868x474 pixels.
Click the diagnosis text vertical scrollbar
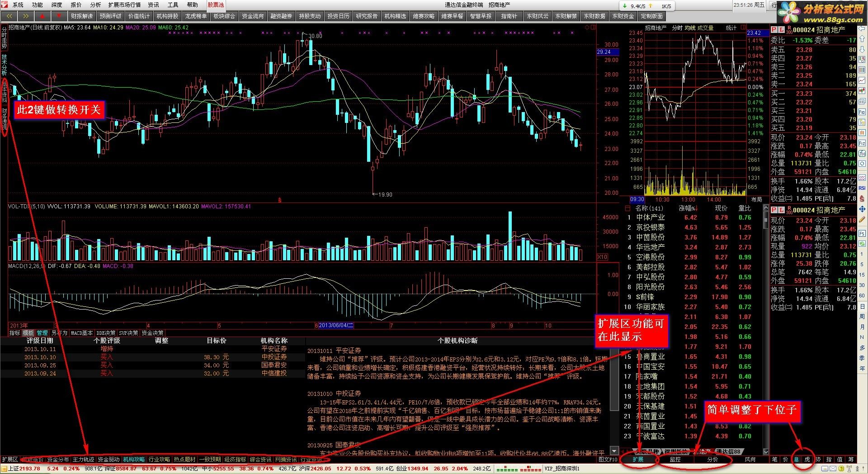pyautogui.click(x=614, y=396)
